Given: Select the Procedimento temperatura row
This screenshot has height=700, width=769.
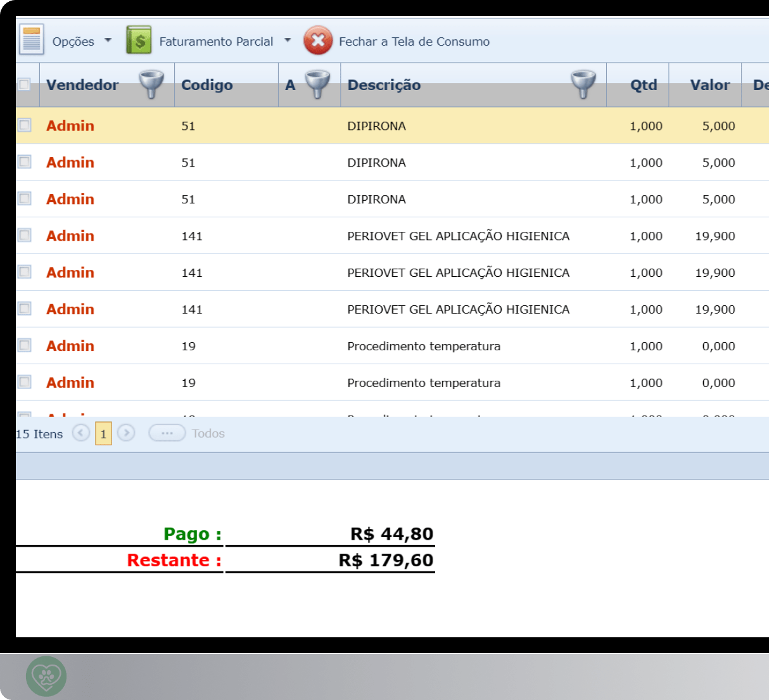Looking at the screenshot, I should pos(424,346).
